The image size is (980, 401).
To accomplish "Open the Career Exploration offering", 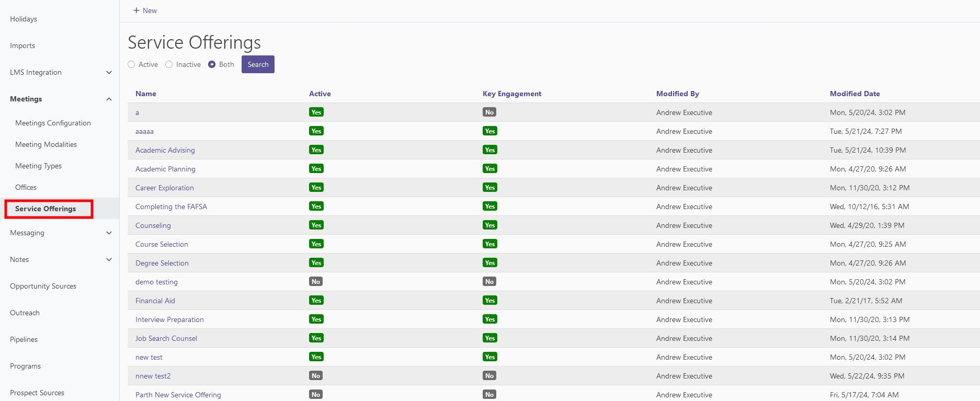I will coord(165,188).
